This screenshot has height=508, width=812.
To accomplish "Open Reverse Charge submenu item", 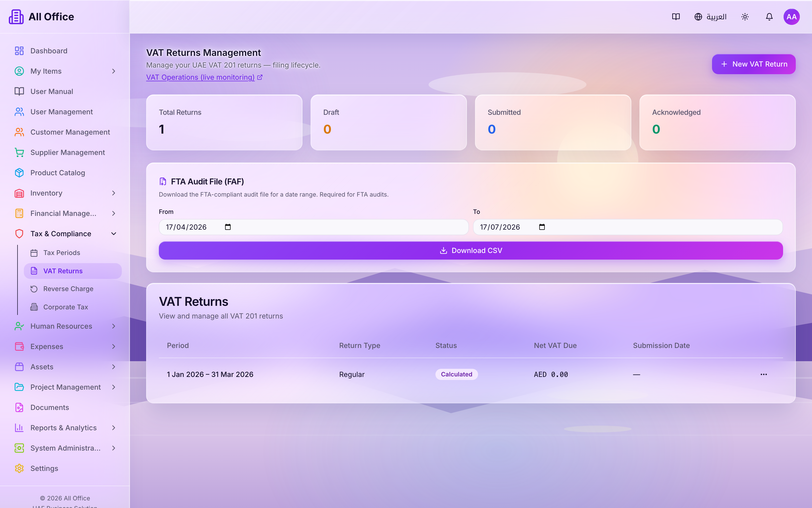I will click(73, 289).
